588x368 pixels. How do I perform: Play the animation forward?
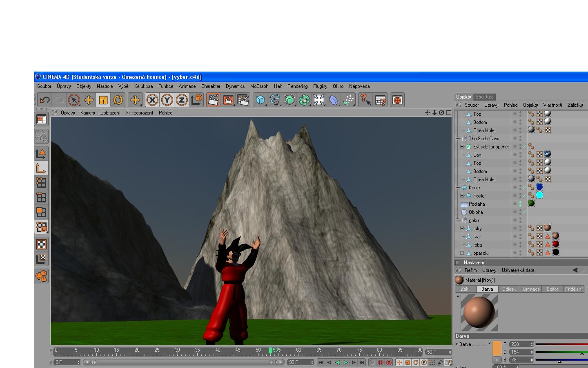point(345,362)
